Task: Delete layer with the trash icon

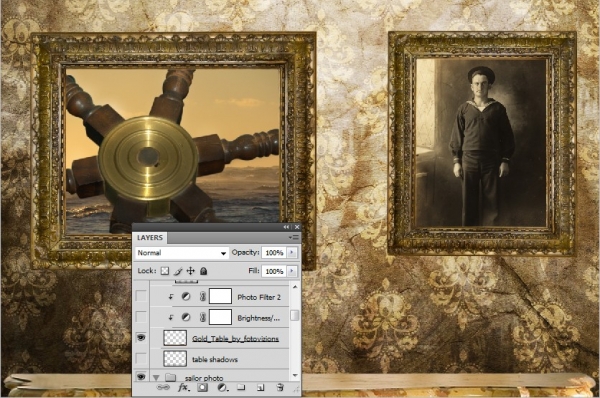Action: tap(280, 387)
